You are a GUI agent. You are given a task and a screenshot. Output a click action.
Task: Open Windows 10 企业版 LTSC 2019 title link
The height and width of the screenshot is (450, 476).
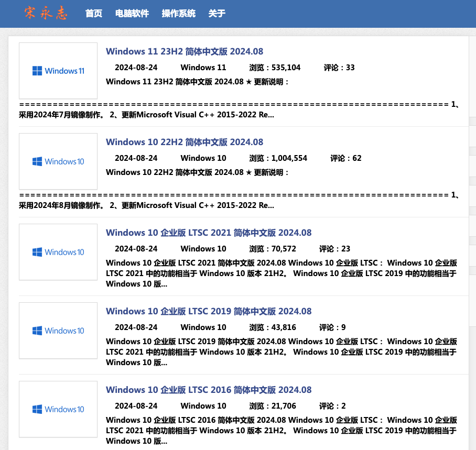[x=209, y=311]
